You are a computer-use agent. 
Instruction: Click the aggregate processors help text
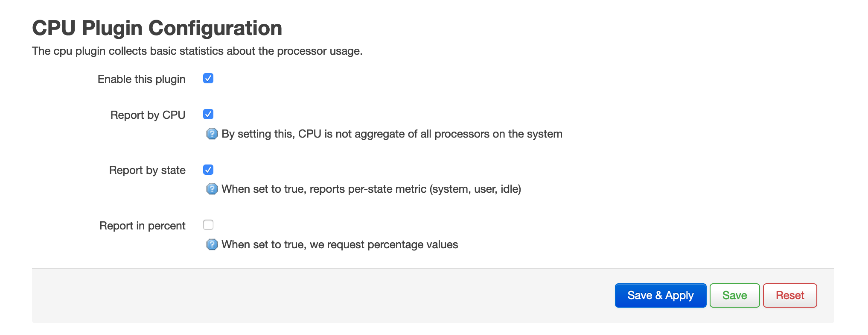coord(391,134)
